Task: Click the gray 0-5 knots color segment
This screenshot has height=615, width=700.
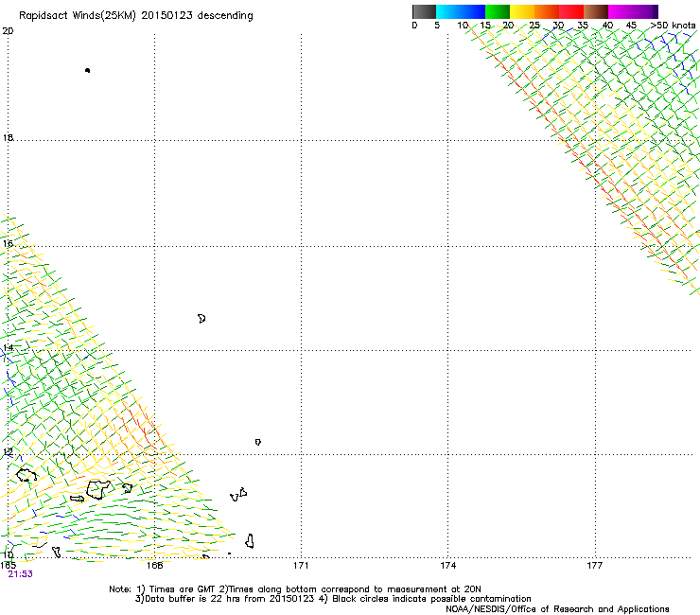Action: coord(424,11)
